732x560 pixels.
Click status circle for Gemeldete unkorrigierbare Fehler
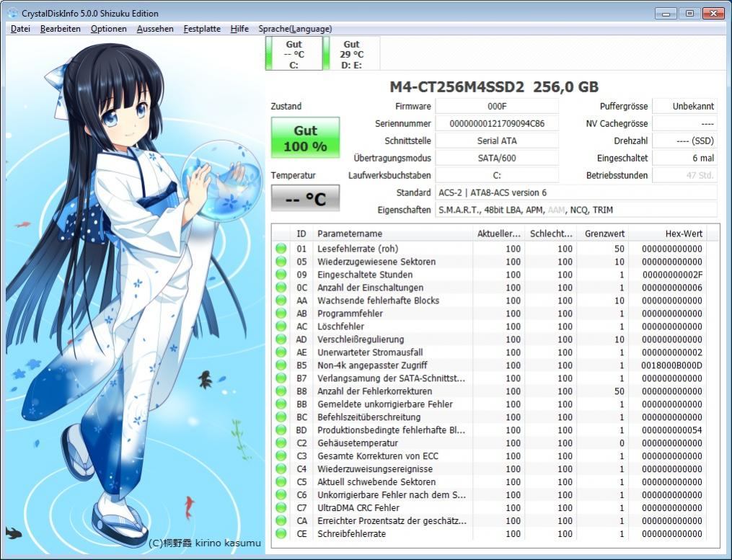[281, 404]
